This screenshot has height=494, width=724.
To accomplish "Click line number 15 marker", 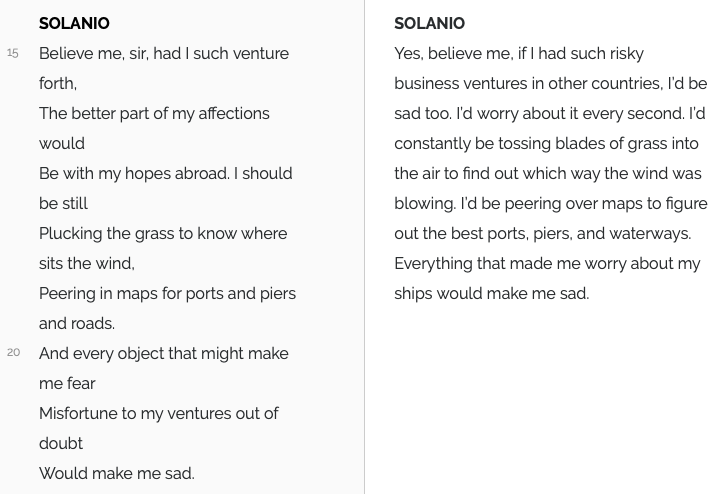I will coord(13,54).
